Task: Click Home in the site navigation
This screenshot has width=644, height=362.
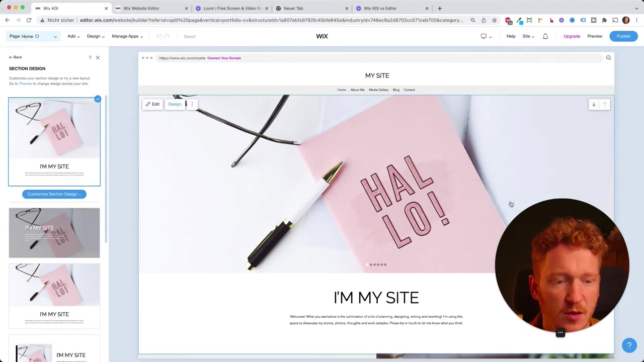Action: click(342, 90)
